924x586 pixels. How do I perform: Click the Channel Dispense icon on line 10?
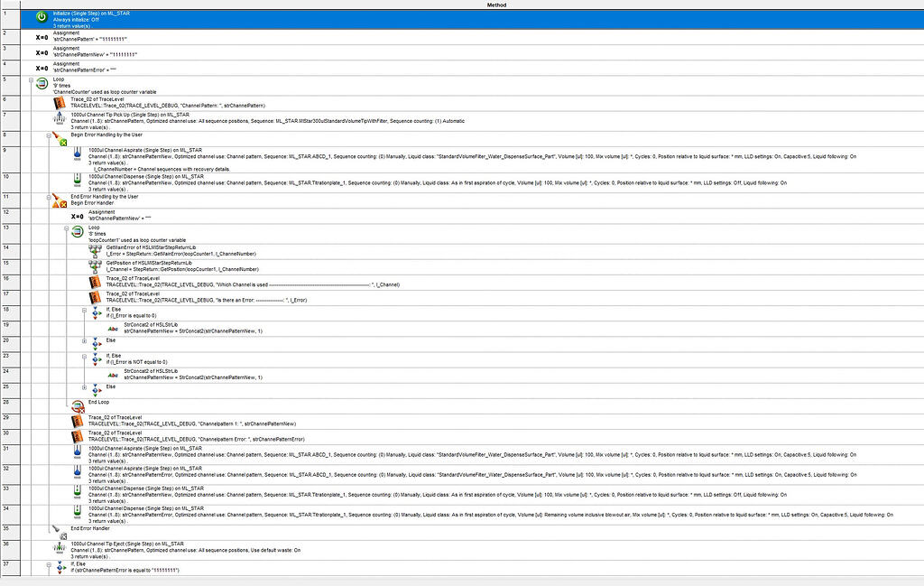tap(78, 179)
